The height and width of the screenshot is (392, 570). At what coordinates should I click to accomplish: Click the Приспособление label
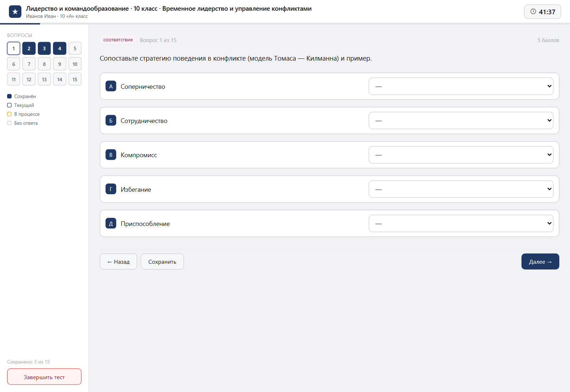(x=145, y=224)
